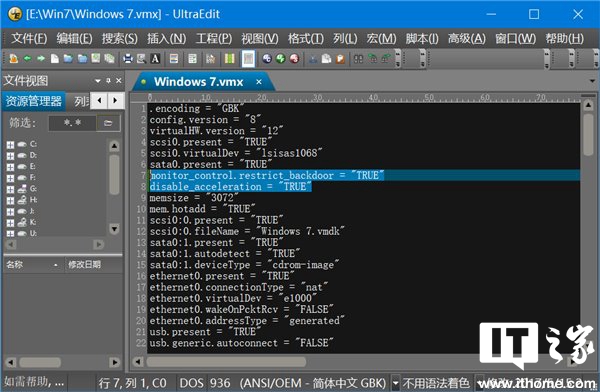
Task: Expand the G: drive in file tree
Action: click(10, 189)
